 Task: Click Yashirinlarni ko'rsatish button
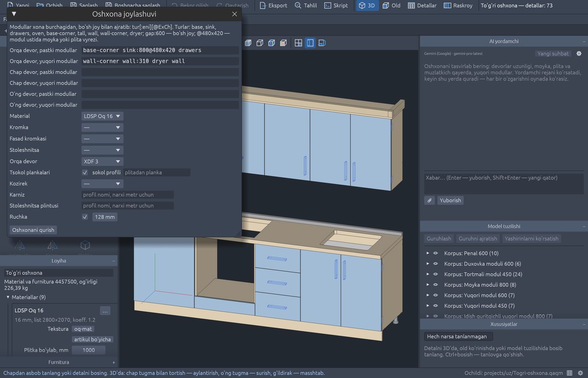[531, 239]
